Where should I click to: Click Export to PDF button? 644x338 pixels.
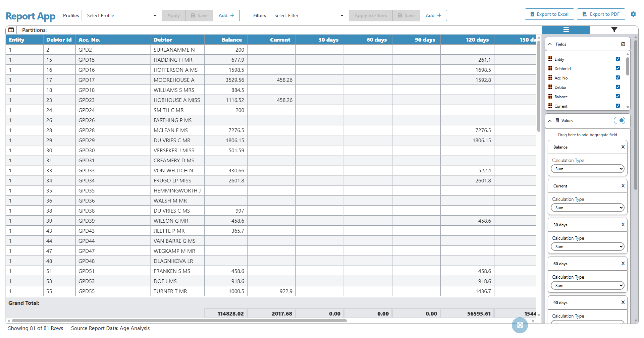(x=601, y=14)
